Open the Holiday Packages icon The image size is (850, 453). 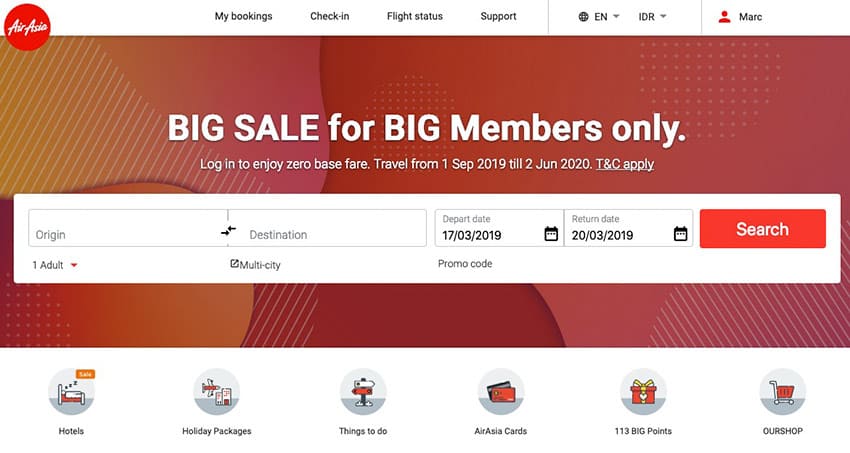click(217, 392)
